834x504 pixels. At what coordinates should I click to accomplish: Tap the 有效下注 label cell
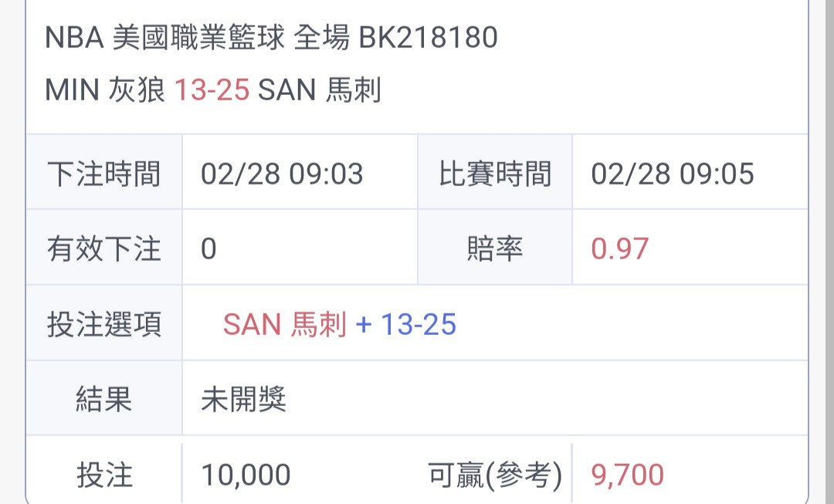pos(104,248)
